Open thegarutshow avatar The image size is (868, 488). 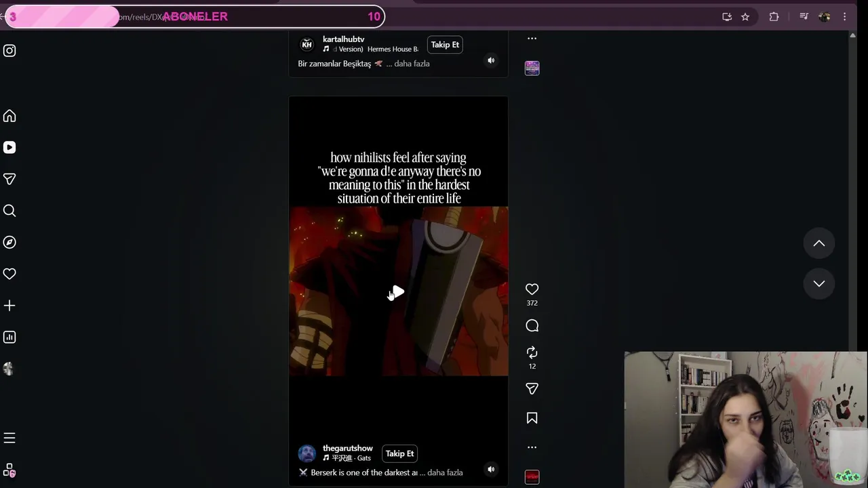pos(307,453)
